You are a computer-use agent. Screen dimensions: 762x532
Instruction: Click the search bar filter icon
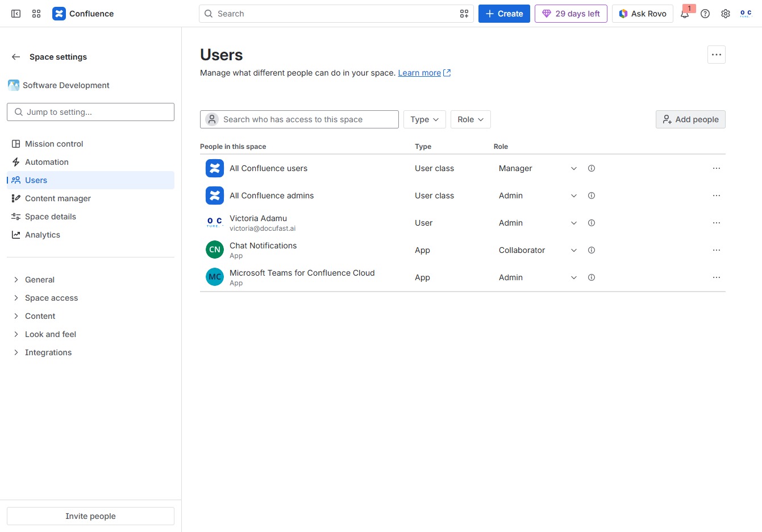click(464, 14)
